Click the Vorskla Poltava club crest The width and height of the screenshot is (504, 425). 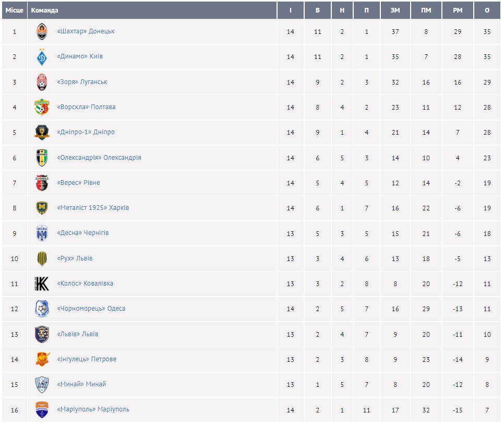(x=42, y=108)
